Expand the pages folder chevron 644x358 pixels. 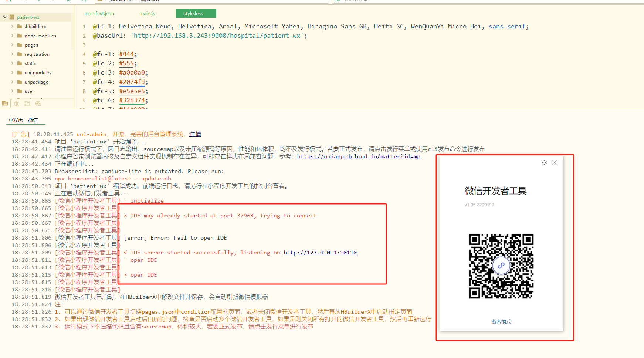(12, 45)
